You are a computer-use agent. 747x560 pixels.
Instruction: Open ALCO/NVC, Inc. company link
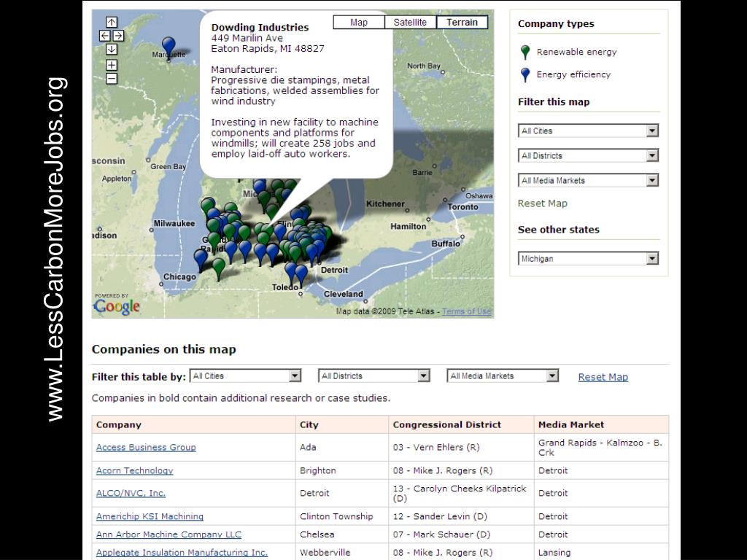click(131, 493)
